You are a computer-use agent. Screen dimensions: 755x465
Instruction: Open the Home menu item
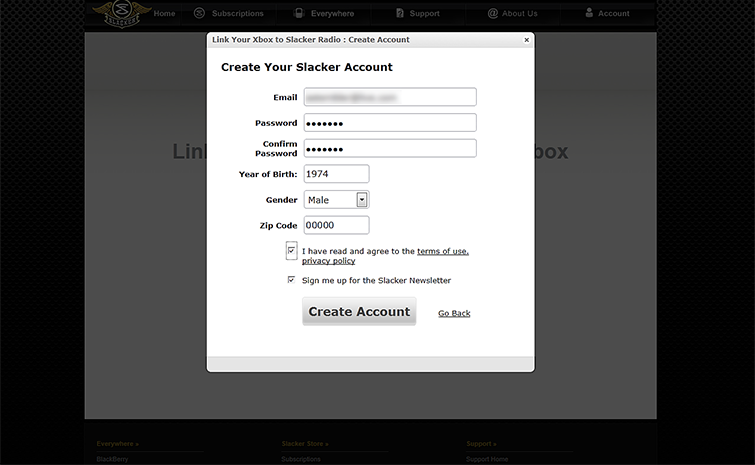point(165,14)
